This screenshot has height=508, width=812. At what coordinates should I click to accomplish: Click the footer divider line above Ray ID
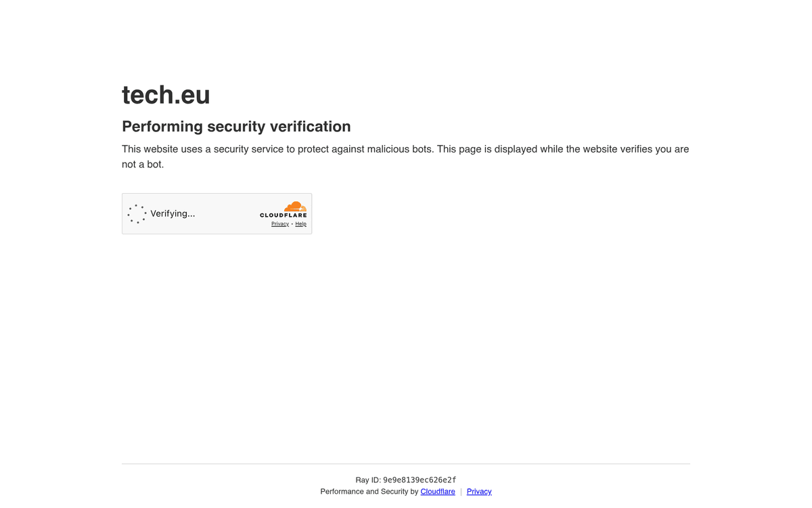(x=406, y=463)
